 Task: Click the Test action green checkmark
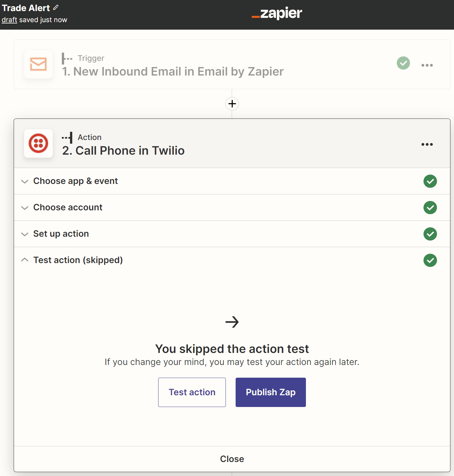[x=430, y=260]
